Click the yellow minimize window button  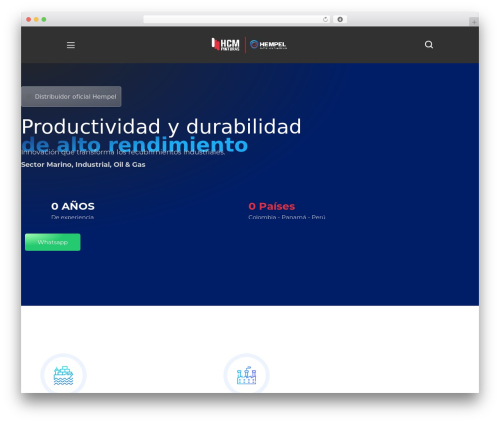(36, 20)
